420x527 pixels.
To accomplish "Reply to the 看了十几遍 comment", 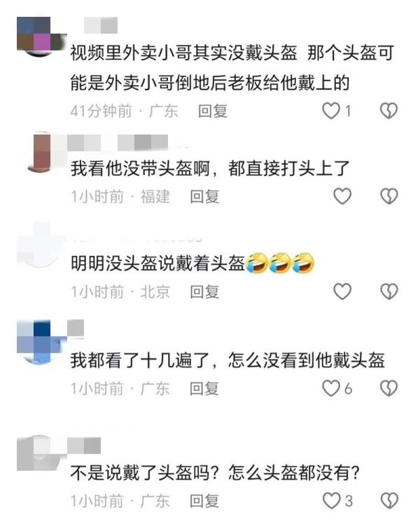I will tap(204, 389).
